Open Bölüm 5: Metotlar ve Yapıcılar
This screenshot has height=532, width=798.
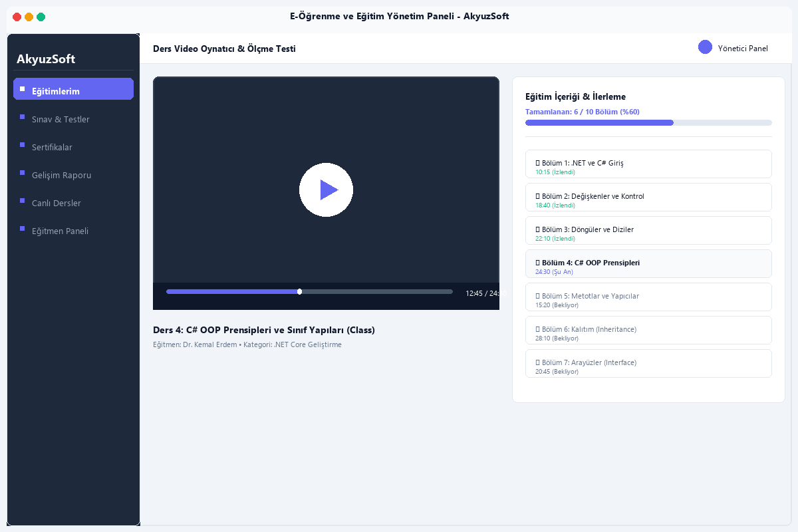click(x=648, y=297)
